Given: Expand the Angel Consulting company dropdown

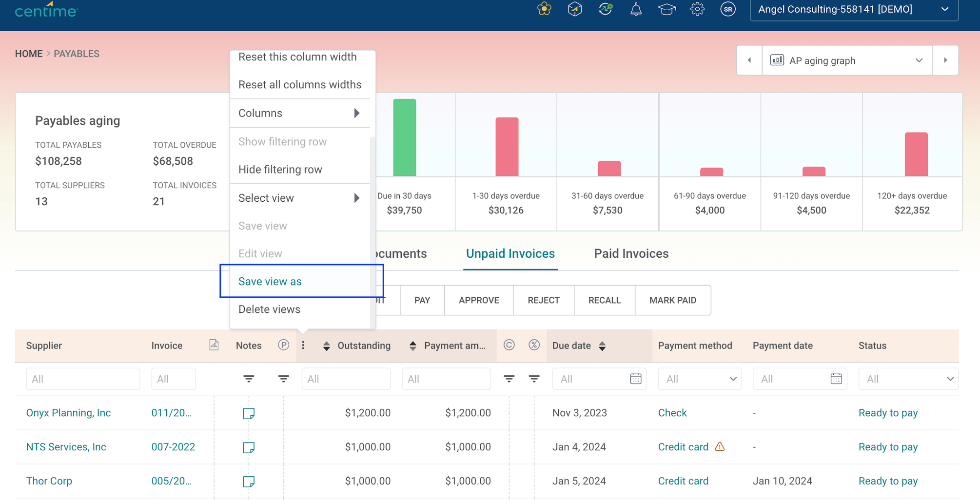Looking at the screenshot, I should click(854, 10).
